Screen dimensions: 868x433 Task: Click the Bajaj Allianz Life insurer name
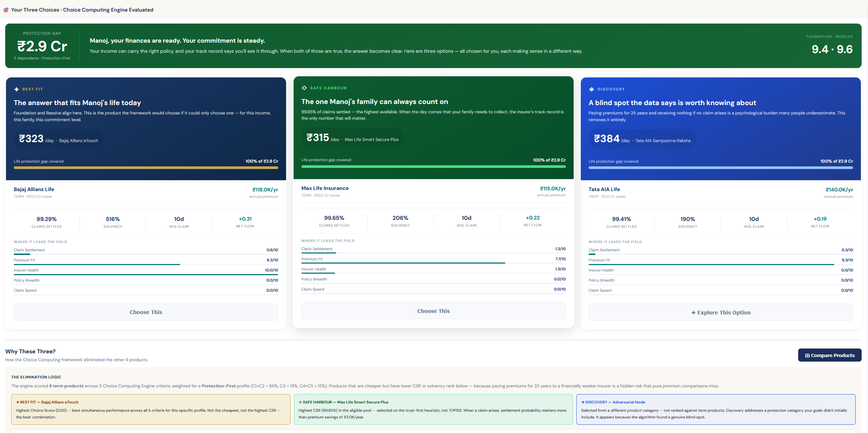tap(34, 189)
